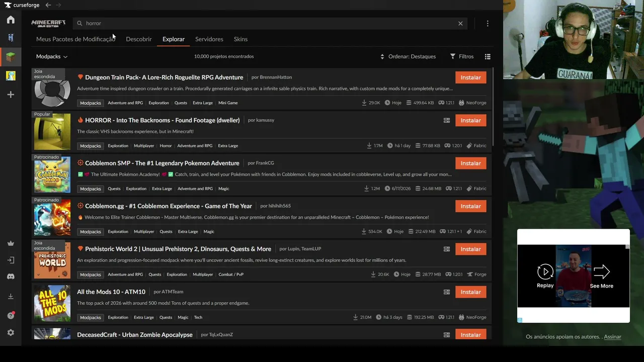
Task: Open the Dungeon Train Pack title
Action: (164, 77)
